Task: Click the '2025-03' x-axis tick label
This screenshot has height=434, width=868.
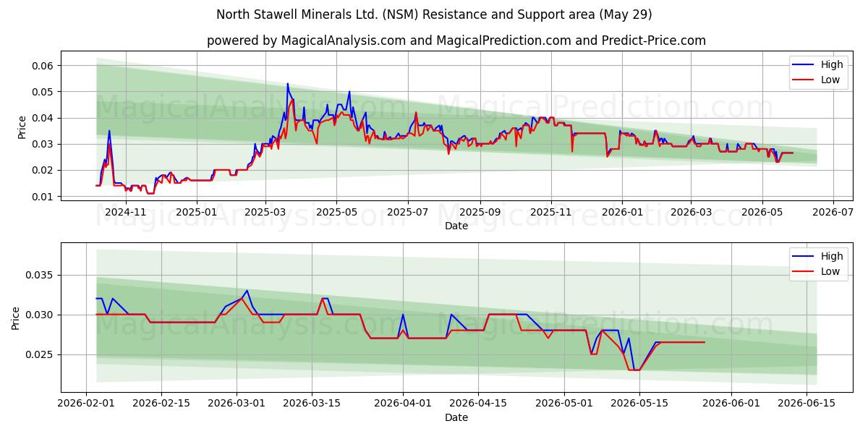Action: (x=265, y=213)
